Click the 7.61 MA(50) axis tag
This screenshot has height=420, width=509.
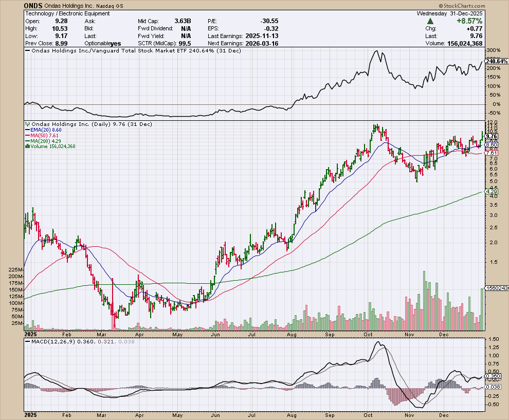pyautogui.click(x=492, y=153)
